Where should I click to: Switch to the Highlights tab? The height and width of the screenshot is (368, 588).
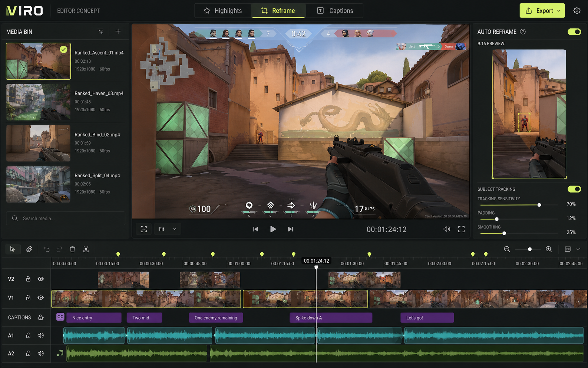click(x=223, y=11)
